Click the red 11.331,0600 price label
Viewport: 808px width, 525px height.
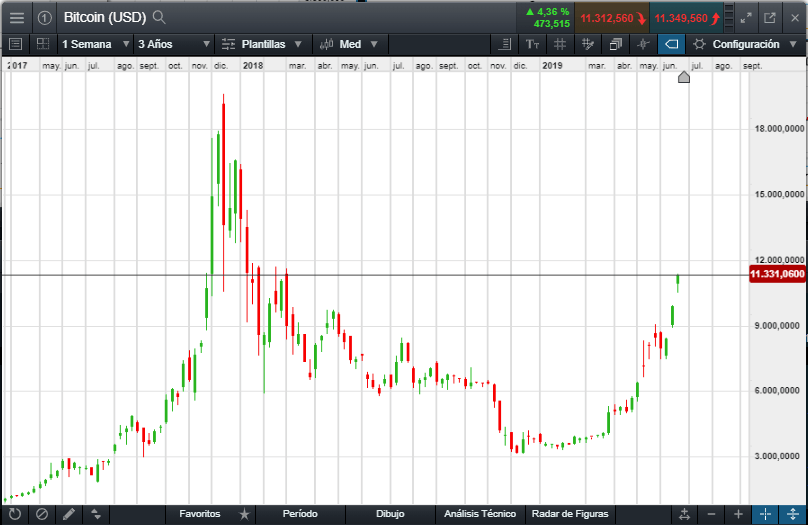pos(777,274)
